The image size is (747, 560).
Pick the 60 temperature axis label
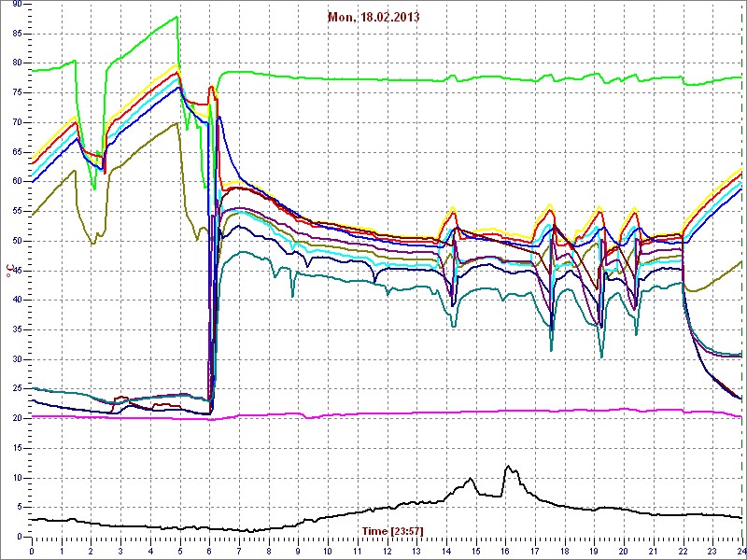click(x=17, y=181)
